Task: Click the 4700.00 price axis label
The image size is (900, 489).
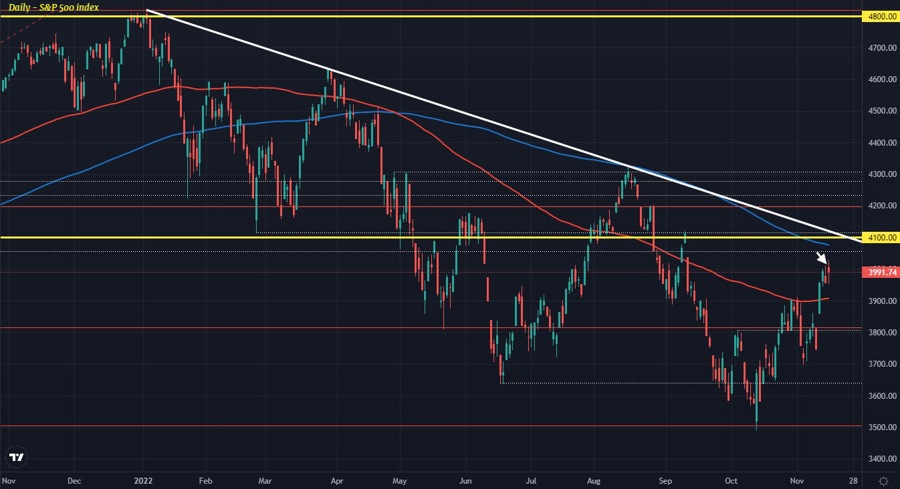Action: pos(882,48)
